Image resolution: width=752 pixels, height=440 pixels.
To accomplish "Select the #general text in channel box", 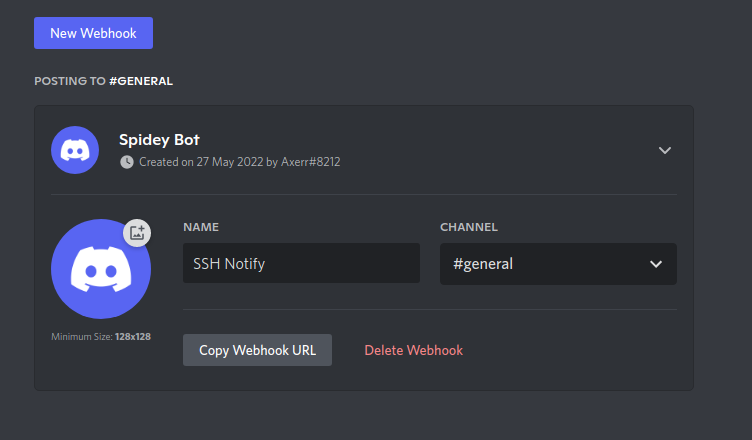I will (x=485, y=264).
